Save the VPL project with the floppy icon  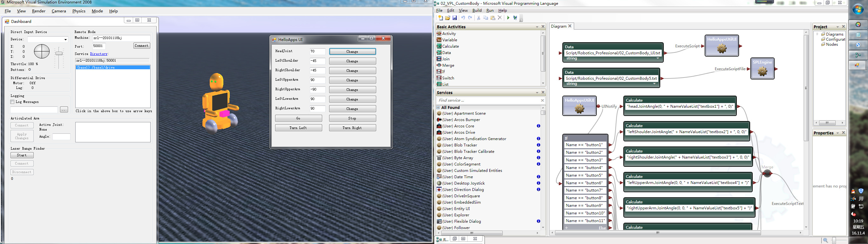[x=455, y=18]
